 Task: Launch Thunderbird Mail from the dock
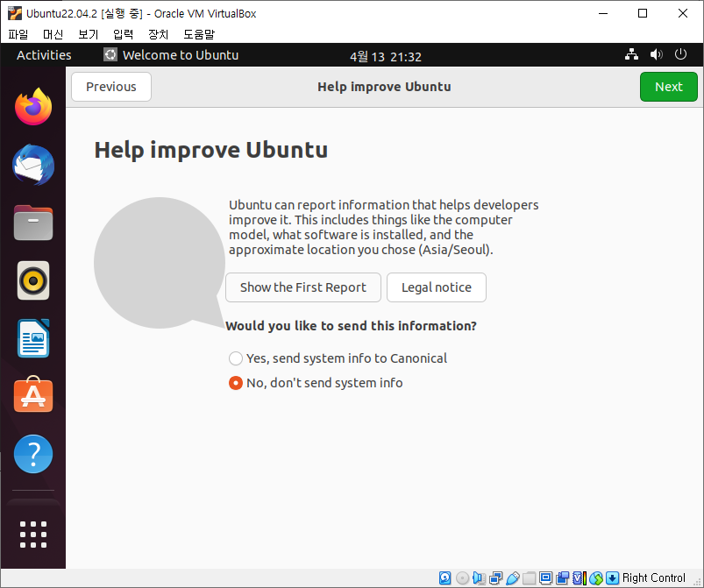tap(33, 165)
